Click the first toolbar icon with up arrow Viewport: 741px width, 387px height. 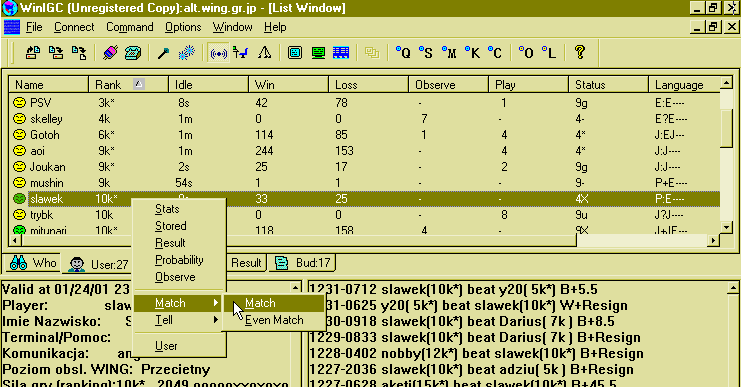pos(33,52)
